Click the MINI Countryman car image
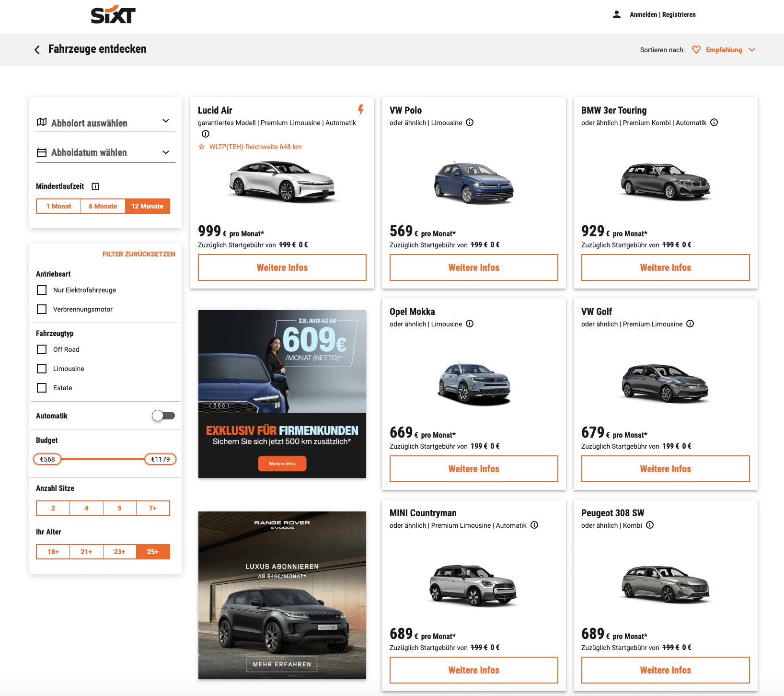 [x=474, y=585]
